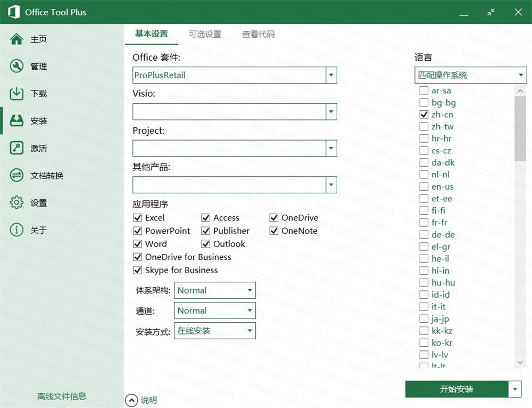Image resolution: width=532 pixels, height=408 pixels.
Task: Uncheck the Access checkbox
Action: (205, 218)
